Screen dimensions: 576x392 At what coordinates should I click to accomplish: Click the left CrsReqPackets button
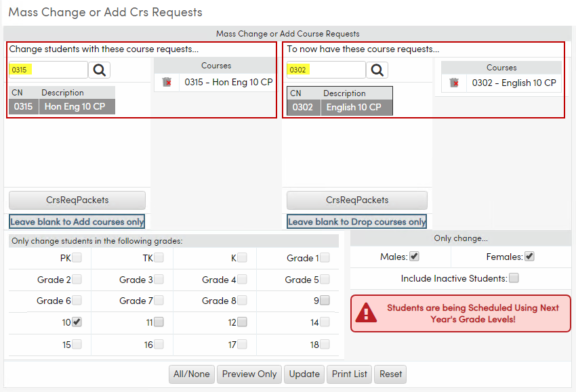pyautogui.click(x=77, y=200)
